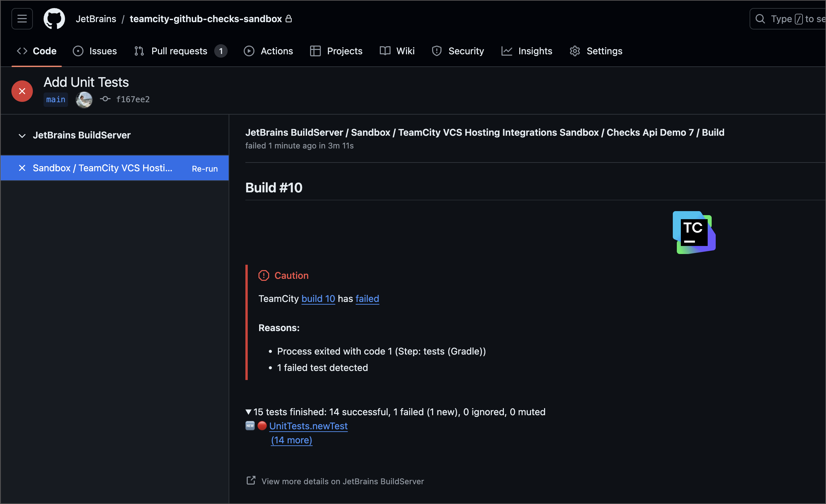The width and height of the screenshot is (826, 504).
Task: Click the Code tab icon
Action: point(22,51)
